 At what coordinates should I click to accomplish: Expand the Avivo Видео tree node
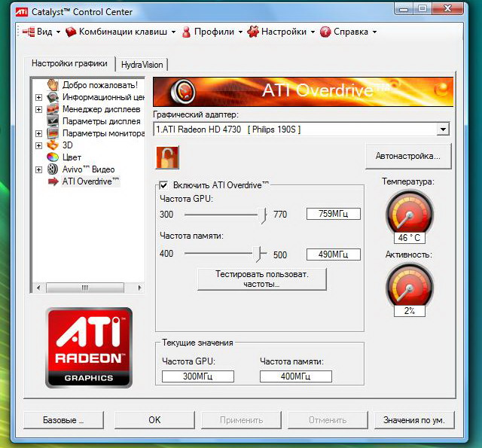pos(38,169)
